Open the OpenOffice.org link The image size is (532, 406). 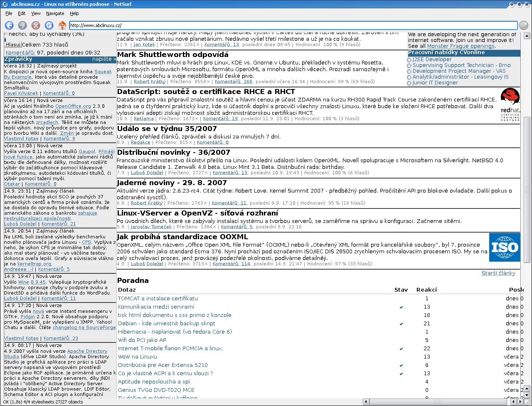[x=73, y=106]
